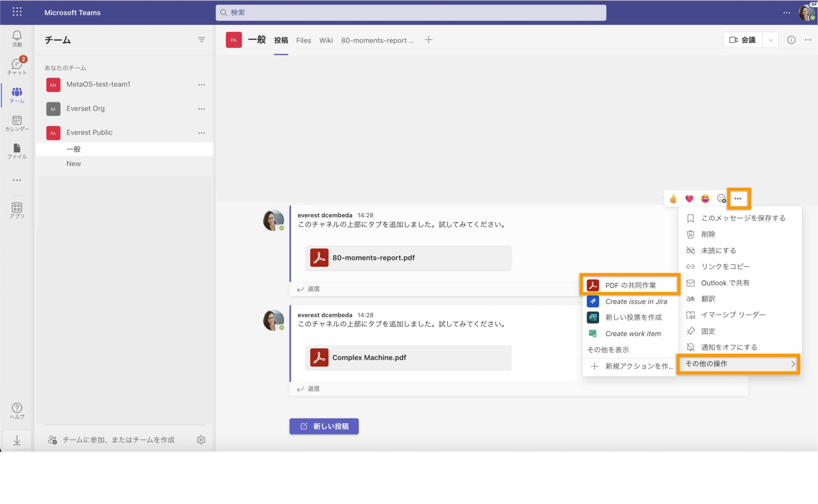Image resolution: width=818 pixels, height=504 pixels.
Task: Start a meeting with 会議 button
Action: coord(743,40)
